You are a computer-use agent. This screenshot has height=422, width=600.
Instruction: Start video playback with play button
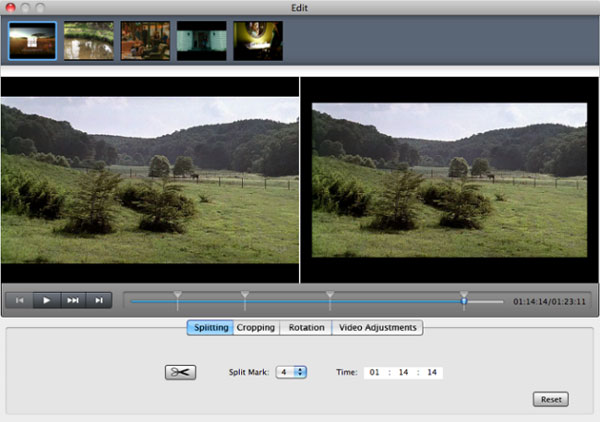point(47,300)
